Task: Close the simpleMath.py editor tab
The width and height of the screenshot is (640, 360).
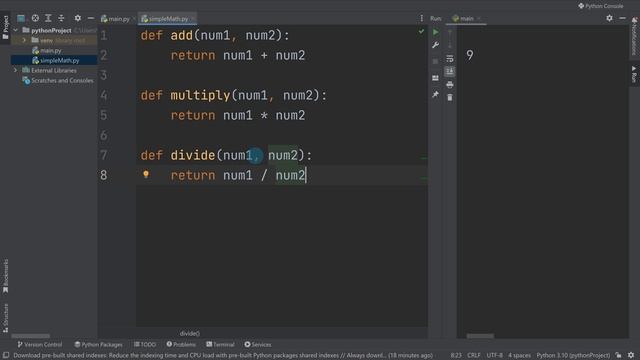Action: click(193, 19)
